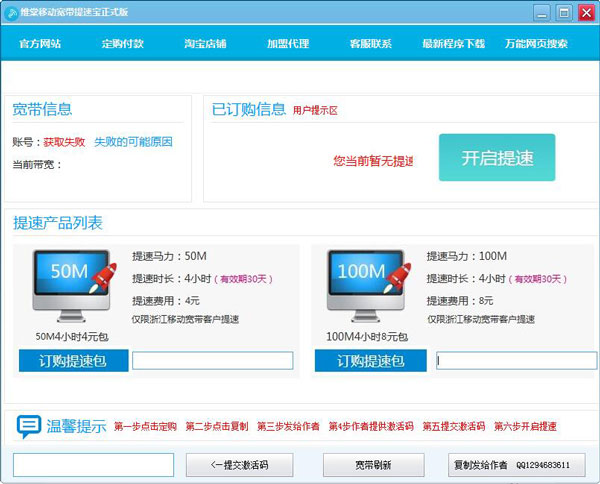Click the 宽带刷新 button
This screenshot has height=484, width=600.
pyautogui.click(x=373, y=465)
